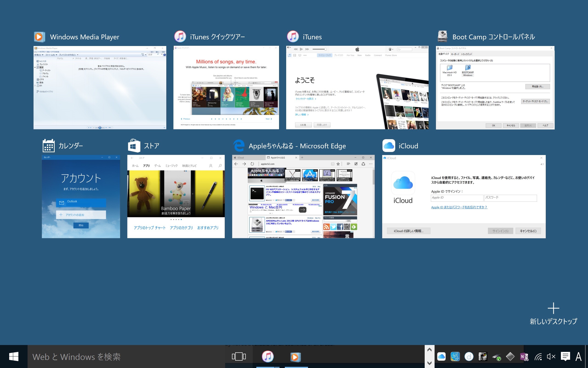Click the Wi-Fi network tray icon
588x368 pixels.
538,357
